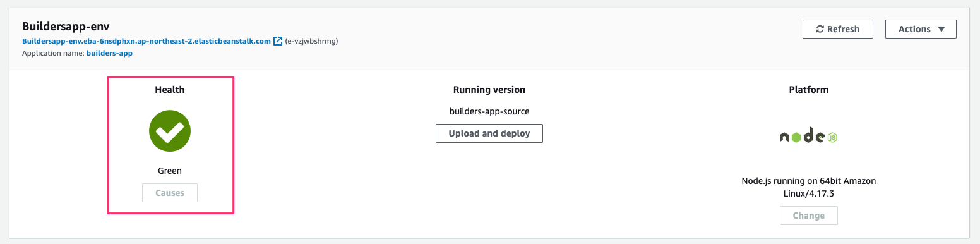Click the external link icon beside the URL

click(278, 41)
